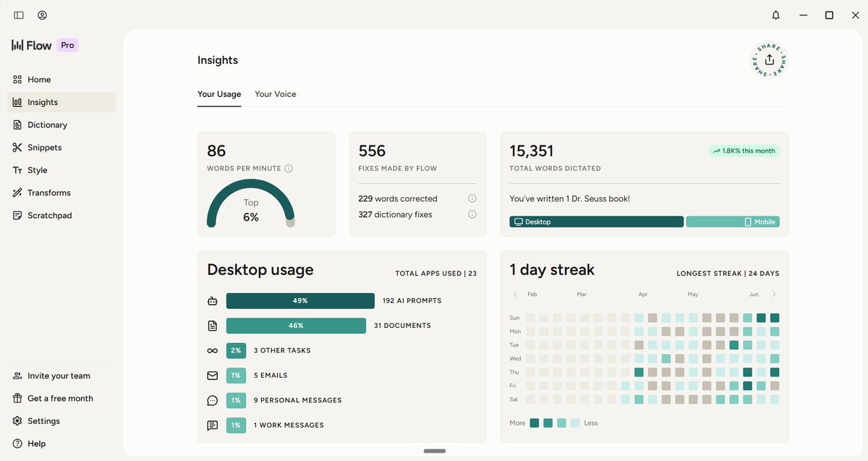
Task: Click the personal messages chat bubble icon
Action: point(213,400)
